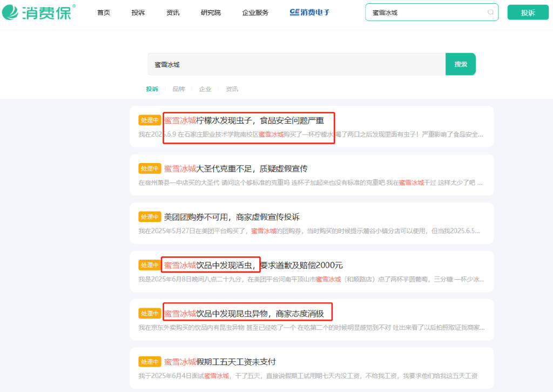Switch to the 品牌 results tab
553x392 pixels.
click(178, 89)
